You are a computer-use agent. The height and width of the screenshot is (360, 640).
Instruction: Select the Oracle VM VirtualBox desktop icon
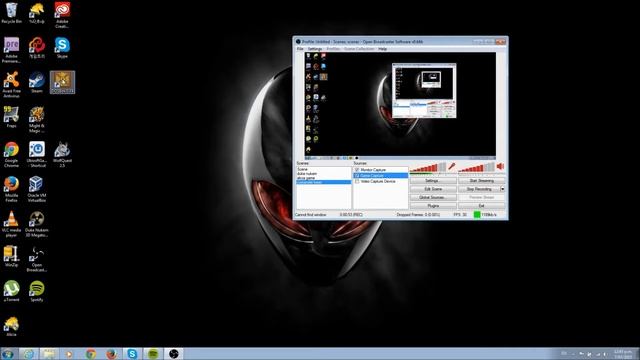tap(37, 189)
